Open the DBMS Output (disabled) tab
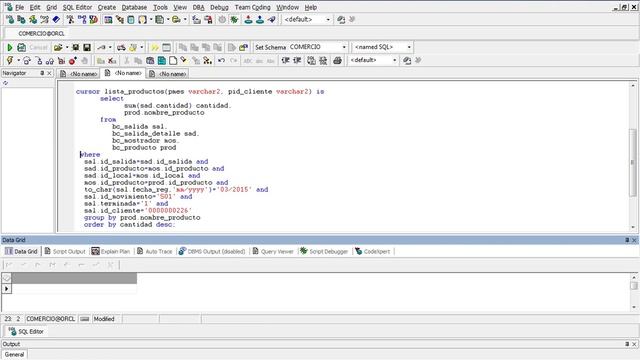 [212, 251]
